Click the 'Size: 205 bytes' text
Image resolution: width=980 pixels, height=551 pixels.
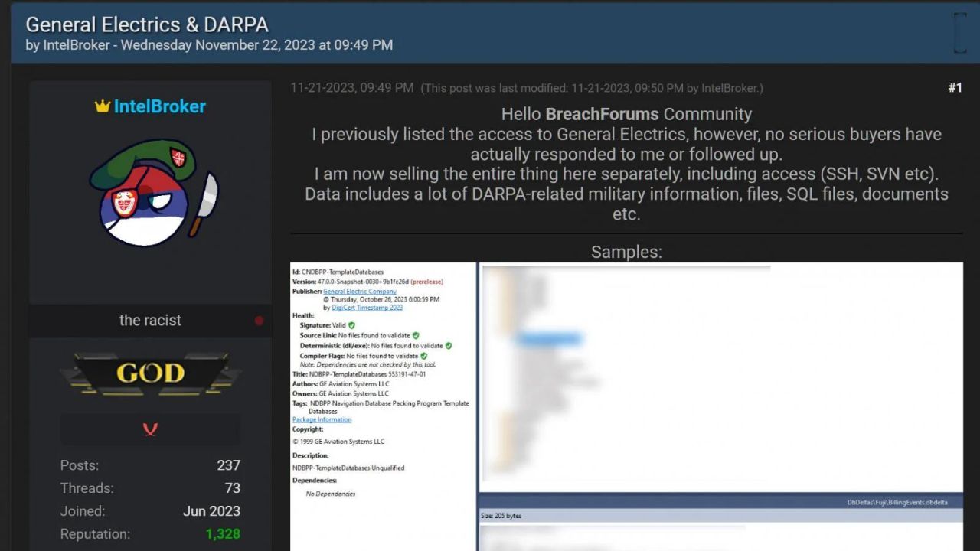[x=501, y=516]
